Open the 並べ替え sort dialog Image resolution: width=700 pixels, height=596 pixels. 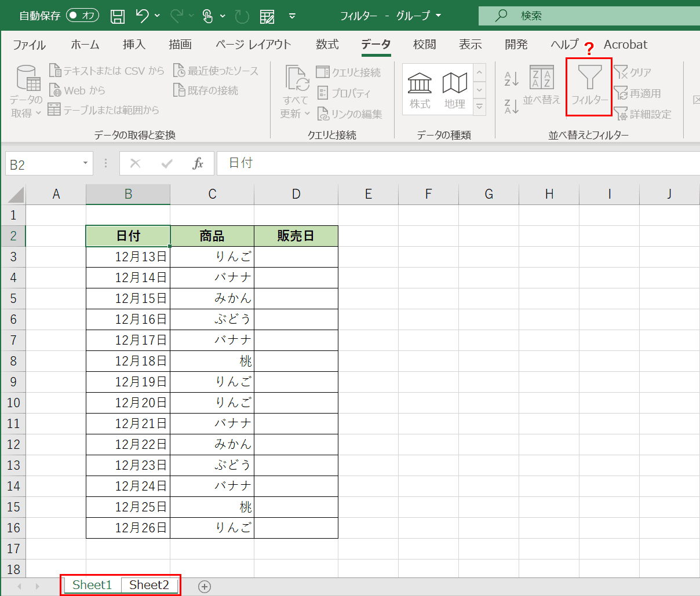pyautogui.click(x=542, y=85)
